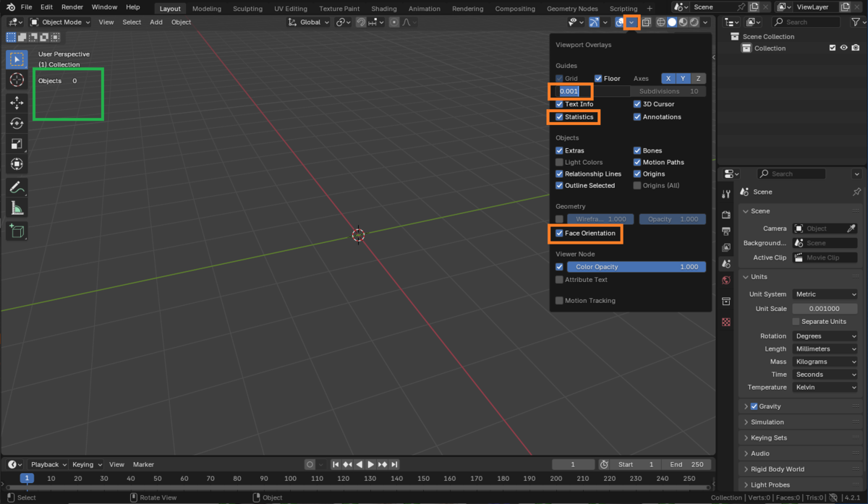The image size is (868, 504).
Task: Open the Unit System Metric dropdown
Action: 825,294
